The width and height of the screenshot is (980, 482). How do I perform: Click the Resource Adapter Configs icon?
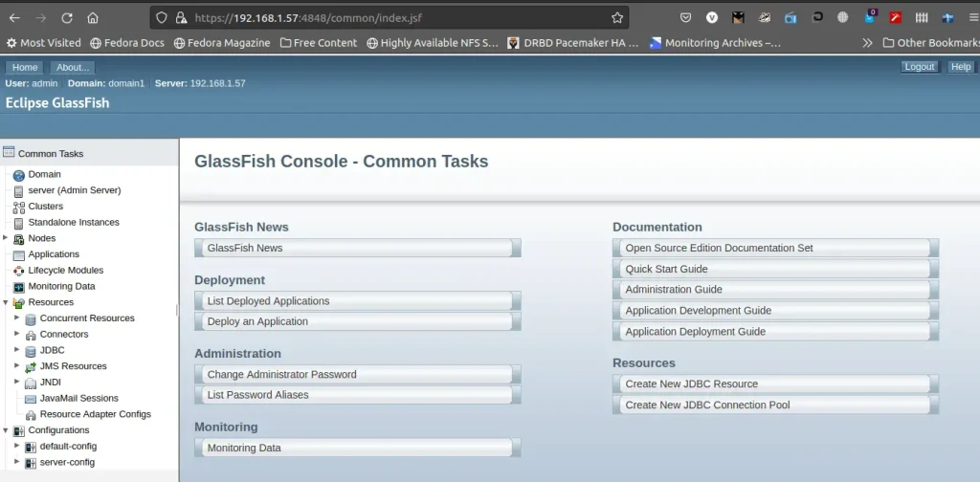click(30, 415)
